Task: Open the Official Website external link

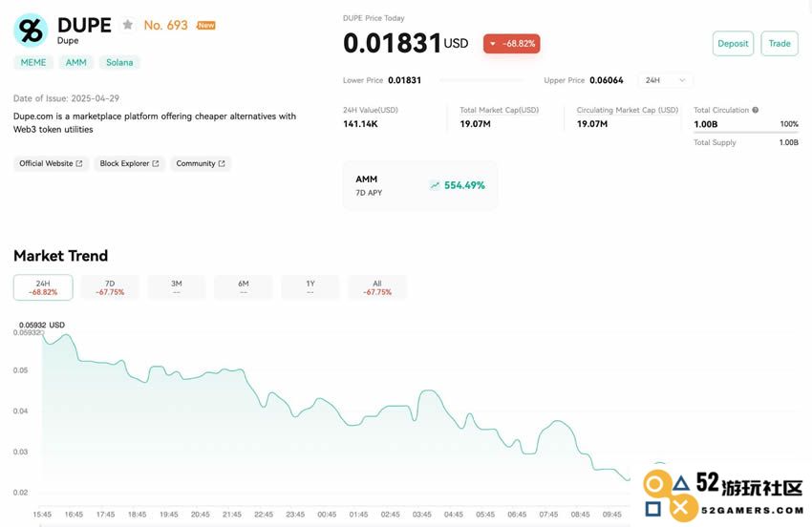Action: pyautogui.click(x=51, y=163)
